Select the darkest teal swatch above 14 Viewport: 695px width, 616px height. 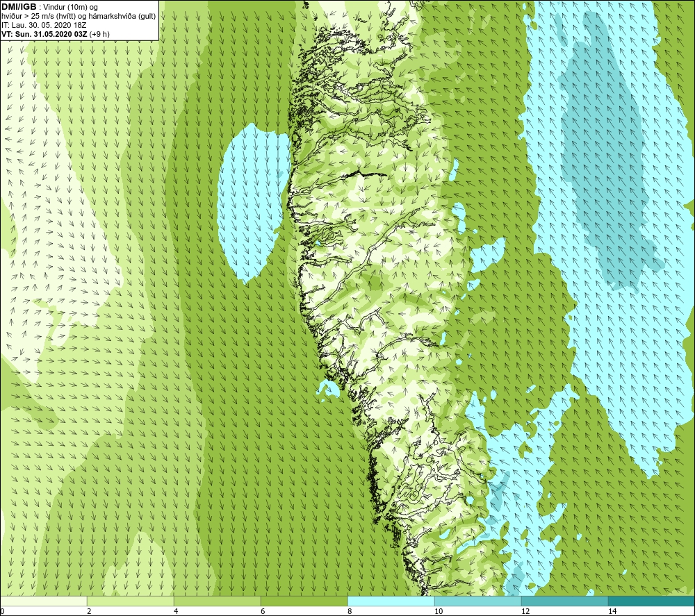652,601
